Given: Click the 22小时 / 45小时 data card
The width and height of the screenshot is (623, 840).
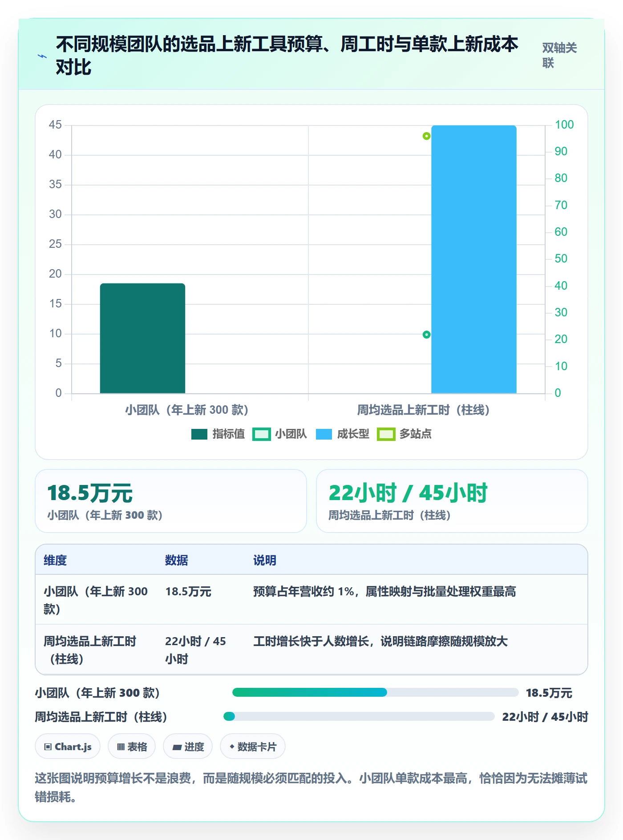Looking at the screenshot, I should 452,501.
